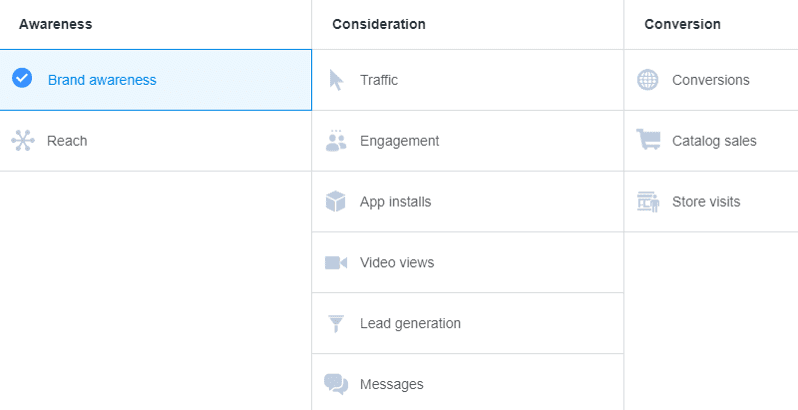Click the Catalog sales cart icon
The height and width of the screenshot is (410, 798).
[x=648, y=141]
